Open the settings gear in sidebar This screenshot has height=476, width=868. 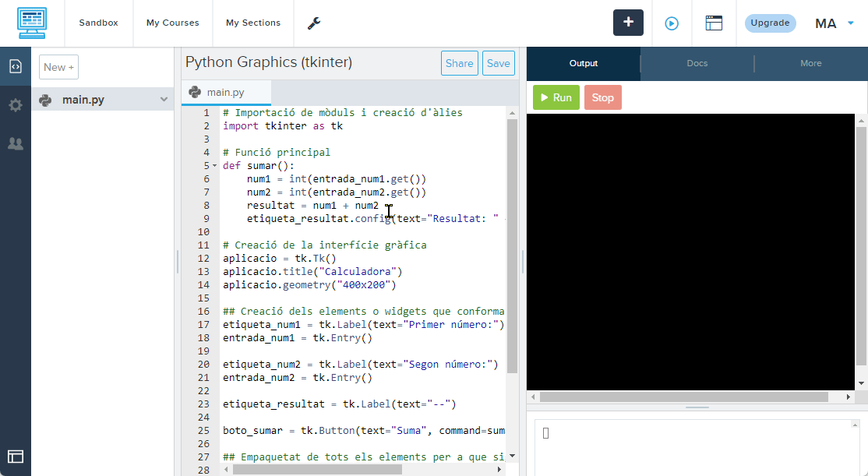pos(16,105)
